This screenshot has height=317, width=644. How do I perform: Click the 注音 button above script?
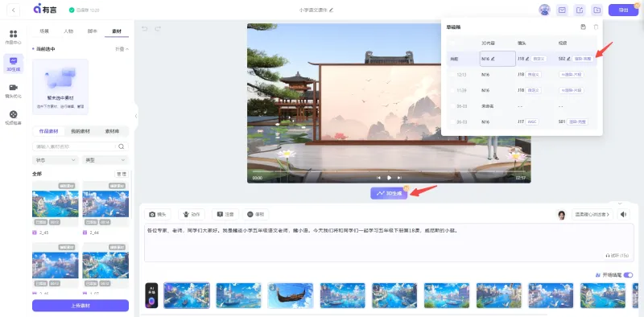click(x=225, y=214)
